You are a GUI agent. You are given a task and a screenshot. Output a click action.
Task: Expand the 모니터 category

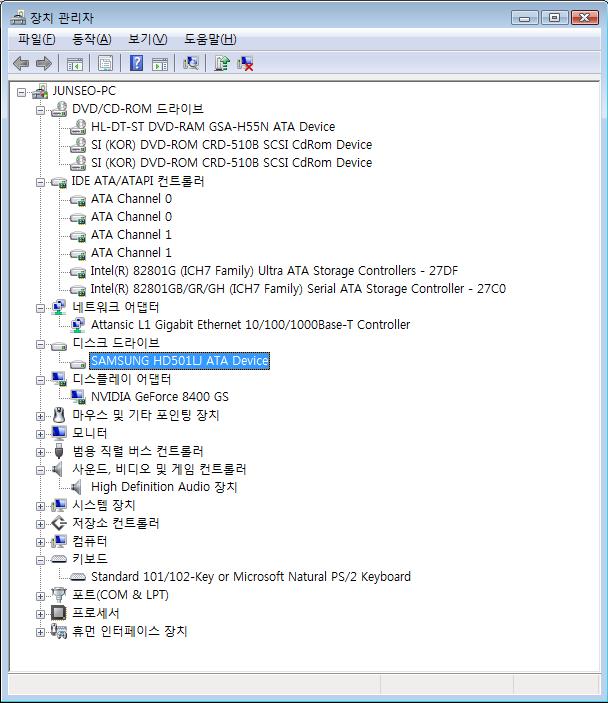click(x=40, y=434)
